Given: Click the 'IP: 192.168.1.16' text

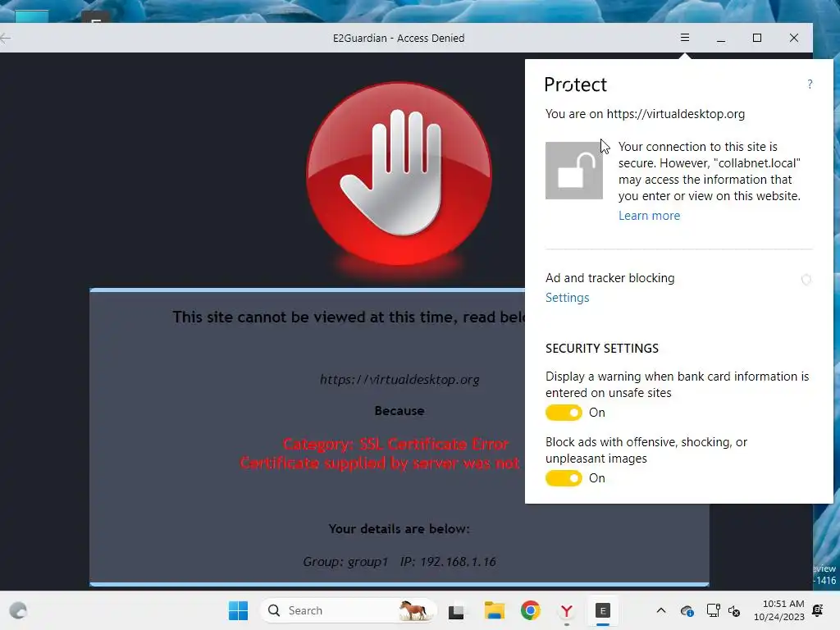Looking at the screenshot, I should point(448,561).
